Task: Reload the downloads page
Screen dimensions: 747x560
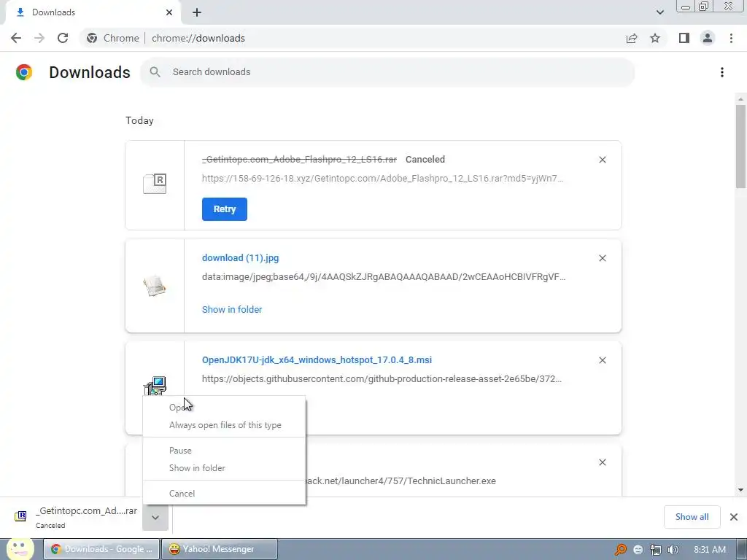Action: coord(63,38)
